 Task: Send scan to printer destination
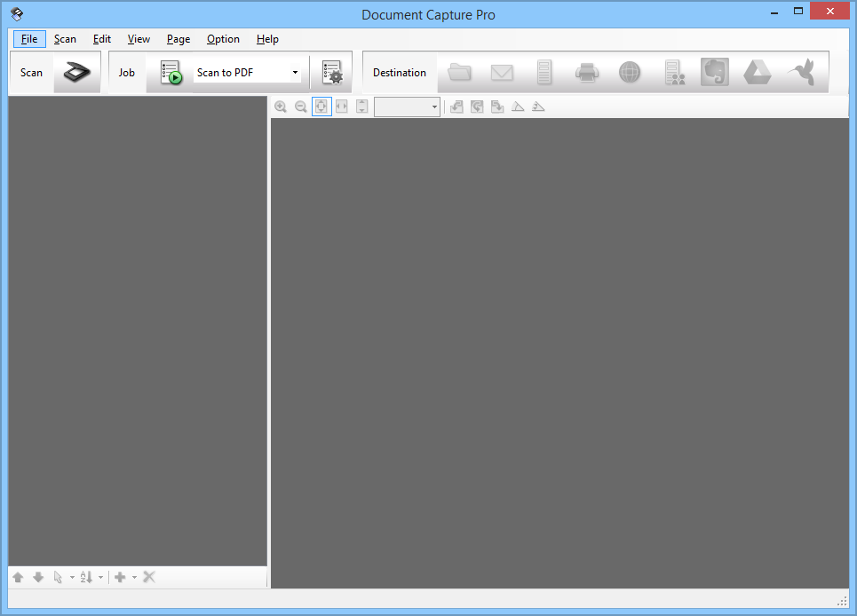pos(586,72)
